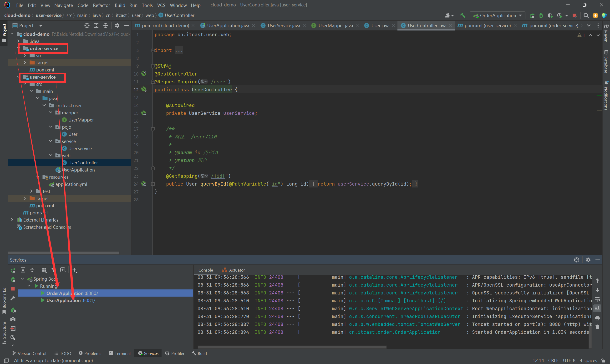Open the Terminal tool window button
This screenshot has width=610, height=364.
pos(120,353)
